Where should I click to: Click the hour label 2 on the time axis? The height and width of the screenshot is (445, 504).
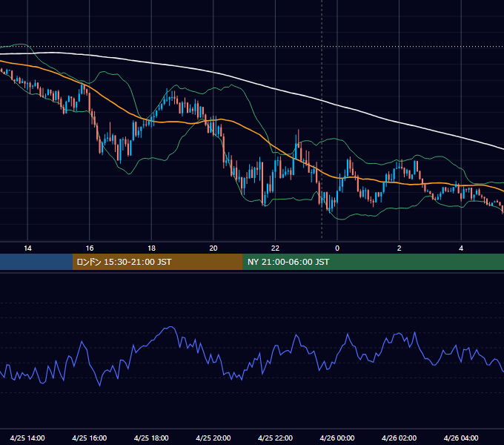[x=399, y=248]
